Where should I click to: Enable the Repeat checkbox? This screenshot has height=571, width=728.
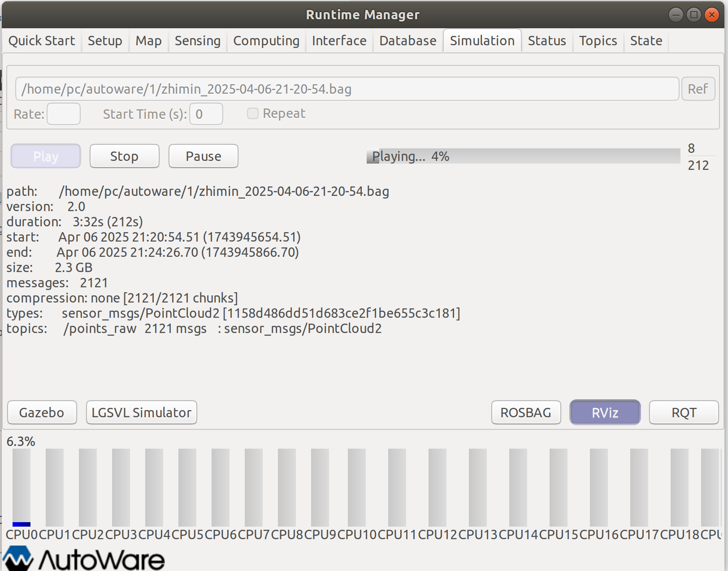coord(253,113)
